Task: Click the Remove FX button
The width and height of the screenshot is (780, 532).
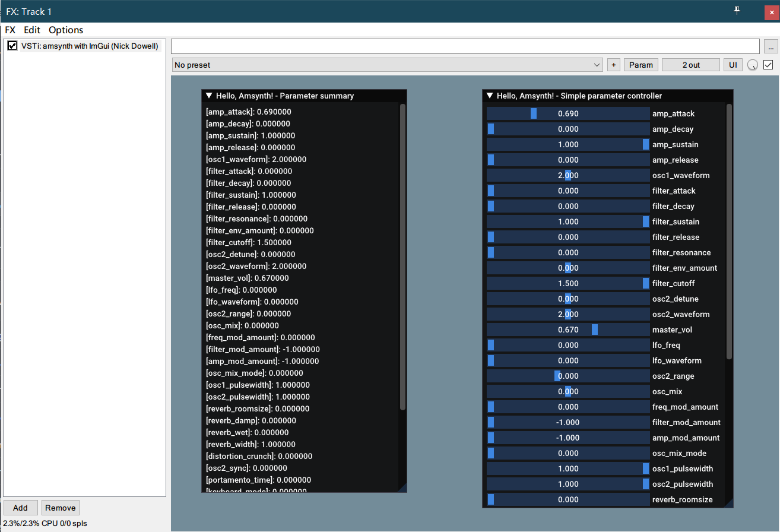Action: [x=61, y=508]
